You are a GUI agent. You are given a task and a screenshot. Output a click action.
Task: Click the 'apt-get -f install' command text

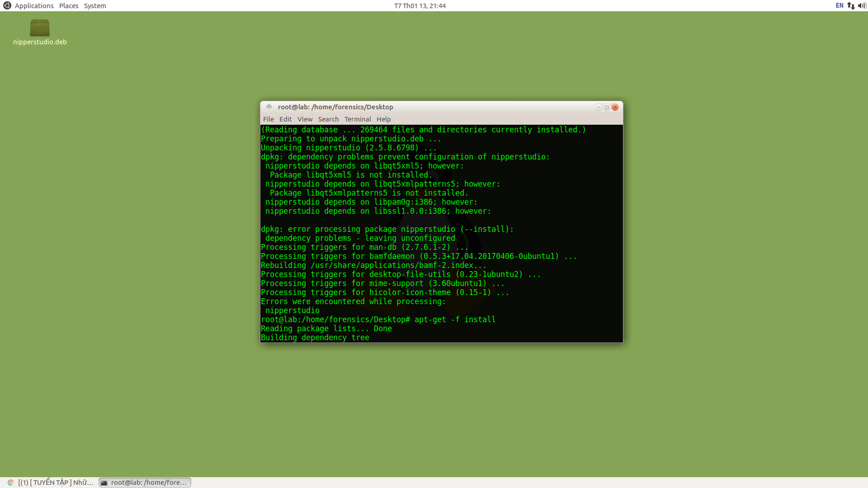[455, 320]
